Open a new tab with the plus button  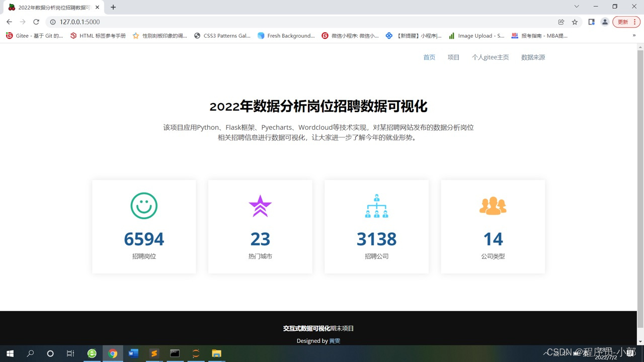click(x=113, y=7)
